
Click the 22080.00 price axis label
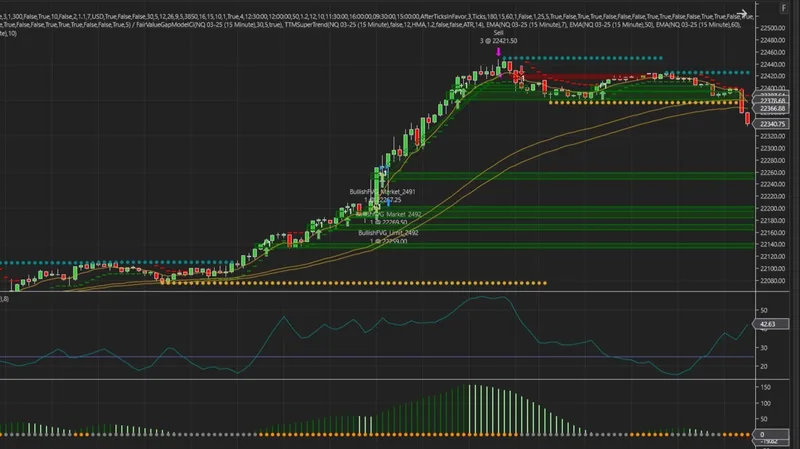tap(772, 281)
